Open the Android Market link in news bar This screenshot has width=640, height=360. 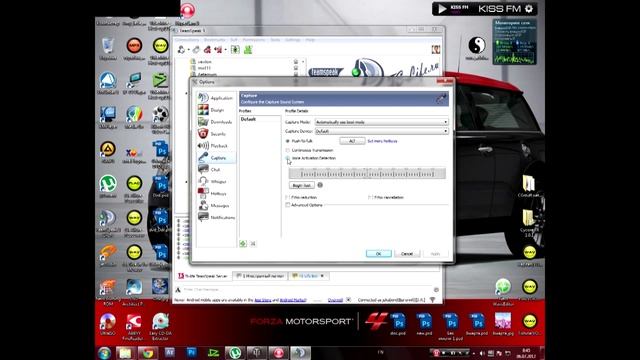293,300
